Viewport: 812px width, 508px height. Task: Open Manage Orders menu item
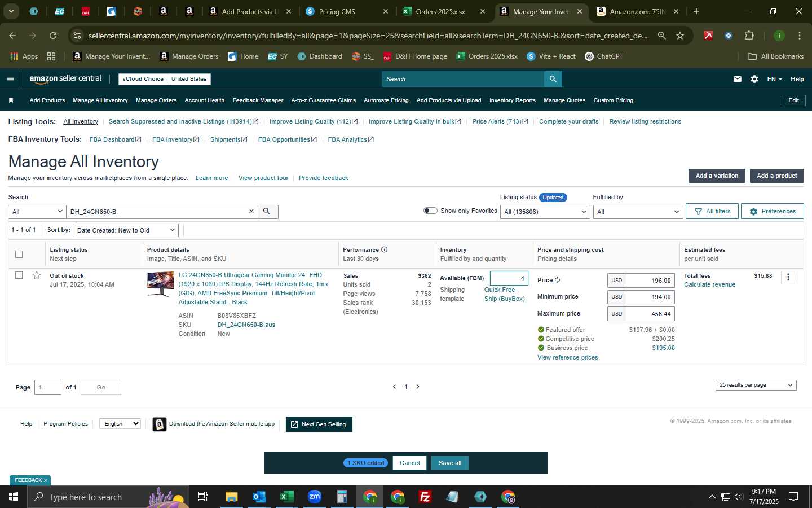coord(156,100)
